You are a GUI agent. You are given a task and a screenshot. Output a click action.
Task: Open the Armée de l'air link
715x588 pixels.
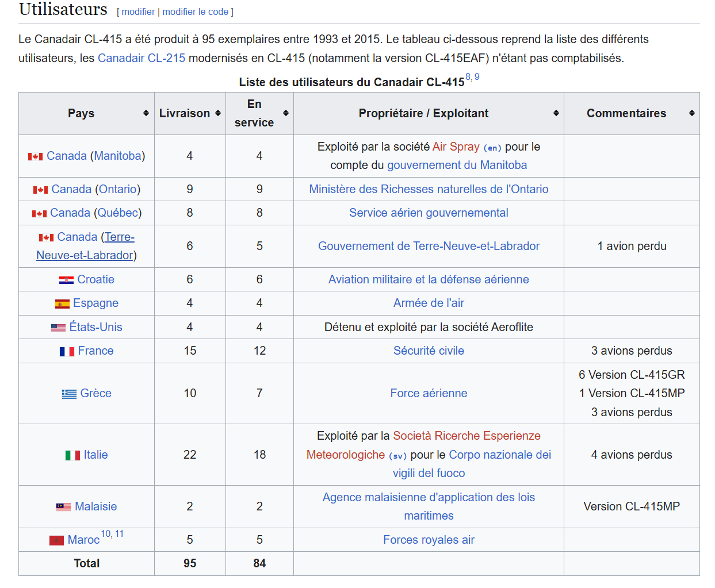pos(429,303)
